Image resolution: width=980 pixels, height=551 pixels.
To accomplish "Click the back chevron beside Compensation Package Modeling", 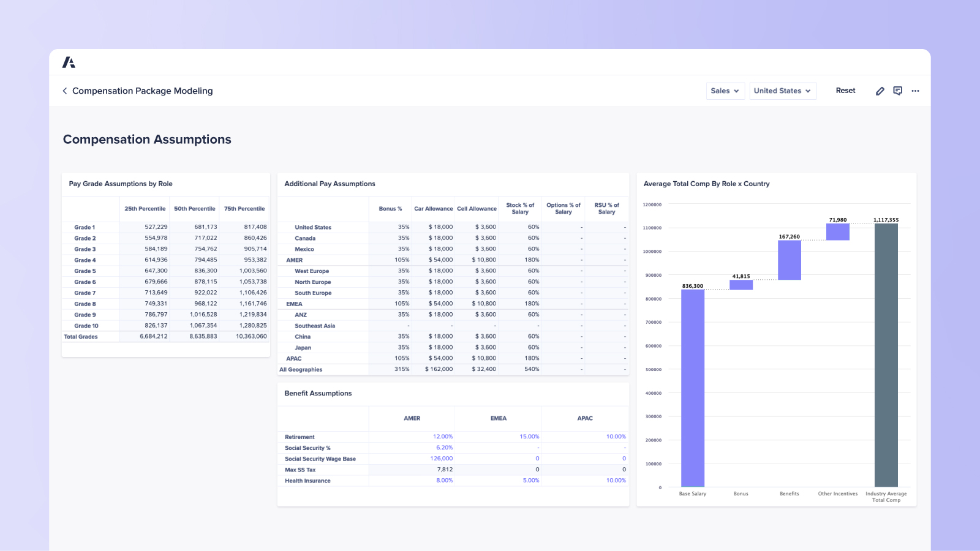I will coord(65,91).
